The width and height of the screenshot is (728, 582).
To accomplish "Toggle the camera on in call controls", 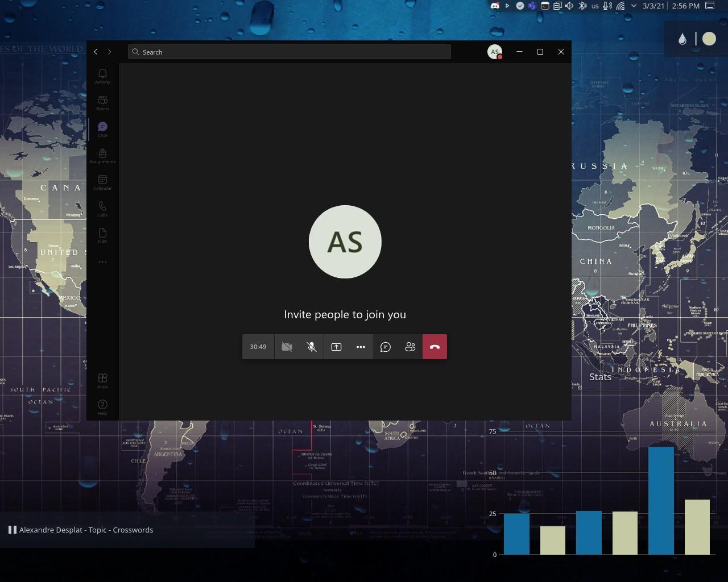I will pyautogui.click(x=287, y=347).
